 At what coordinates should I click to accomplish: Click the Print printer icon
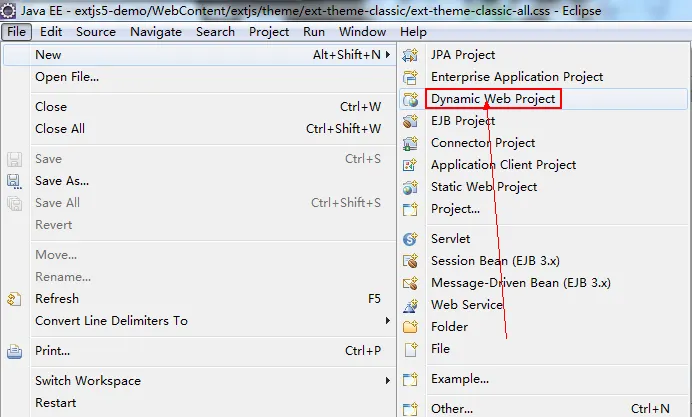coord(14,351)
